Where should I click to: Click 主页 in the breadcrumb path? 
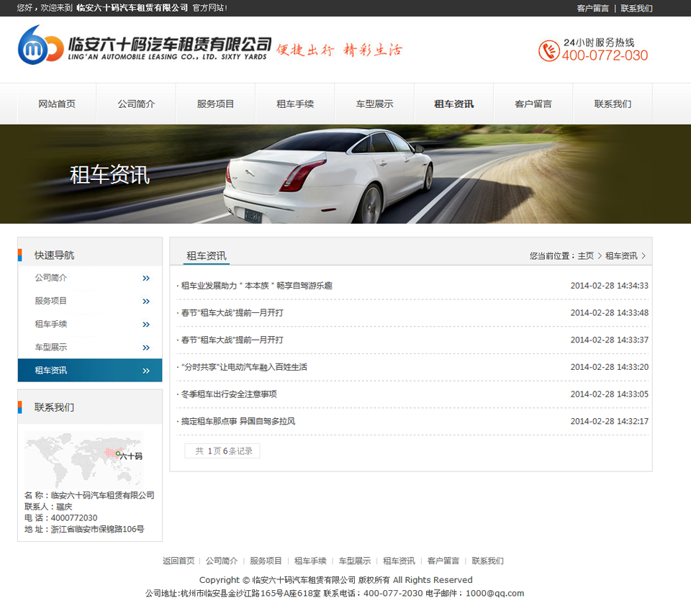pyautogui.click(x=585, y=256)
